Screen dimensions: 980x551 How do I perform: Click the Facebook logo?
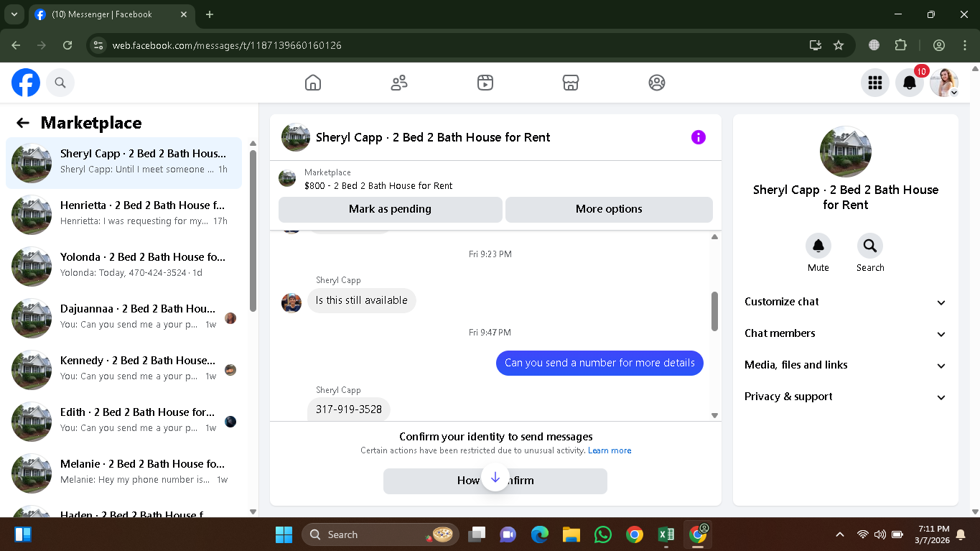[26, 83]
